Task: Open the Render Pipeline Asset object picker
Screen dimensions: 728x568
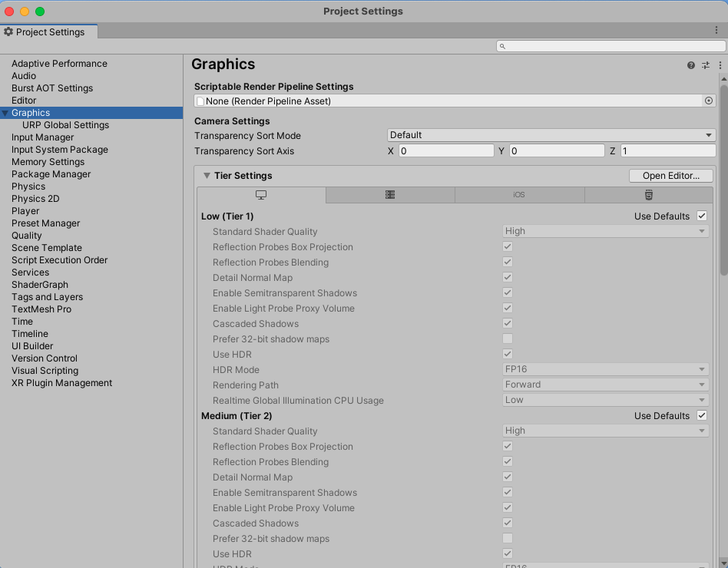Action: point(708,101)
